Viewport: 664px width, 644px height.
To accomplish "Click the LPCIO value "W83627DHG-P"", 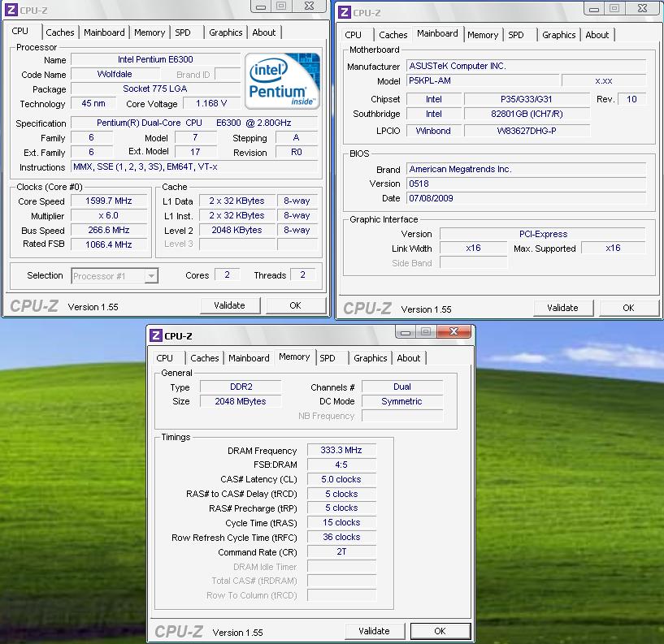I will tap(527, 132).
